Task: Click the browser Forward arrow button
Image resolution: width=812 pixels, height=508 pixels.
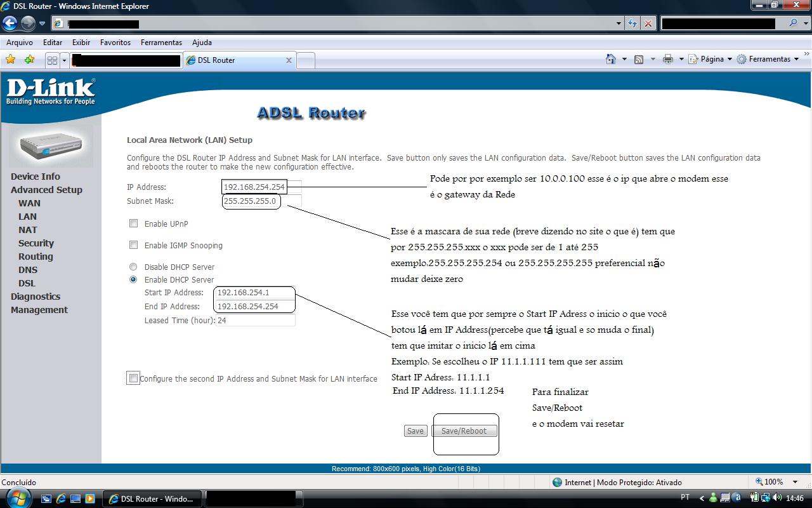Action: 28,23
